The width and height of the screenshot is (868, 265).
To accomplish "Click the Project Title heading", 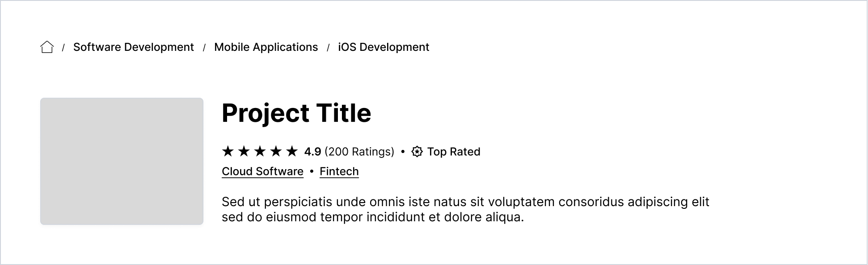I will [296, 113].
